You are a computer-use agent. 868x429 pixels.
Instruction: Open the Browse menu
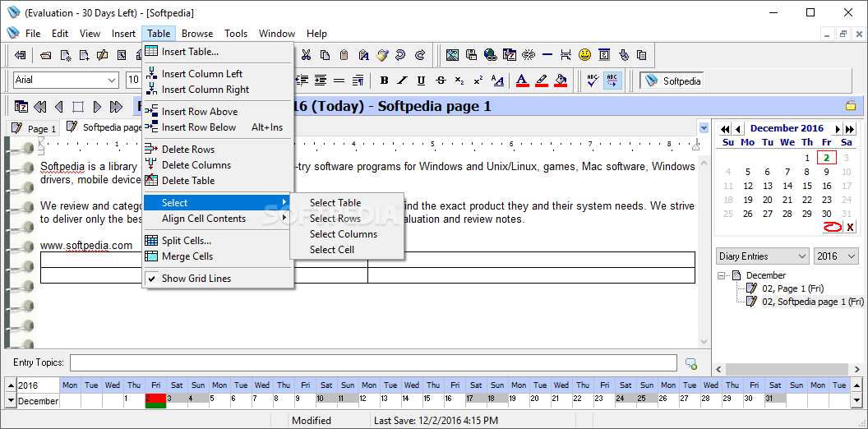[197, 34]
